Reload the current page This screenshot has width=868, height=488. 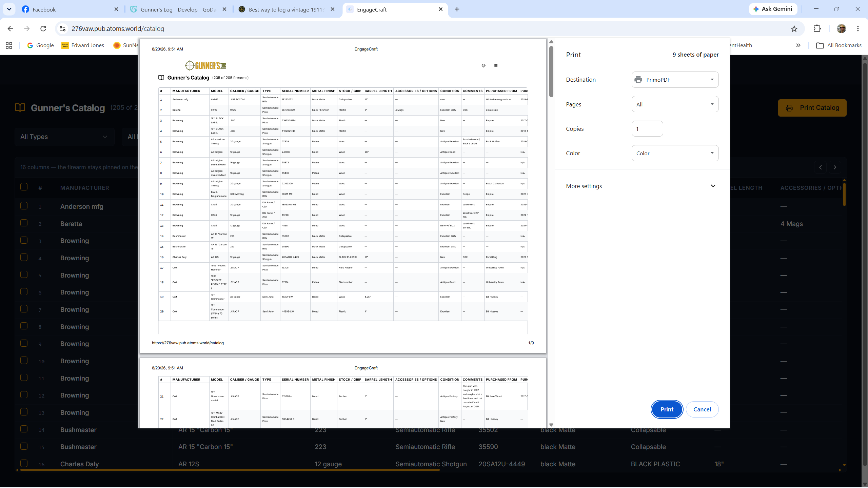click(x=43, y=29)
